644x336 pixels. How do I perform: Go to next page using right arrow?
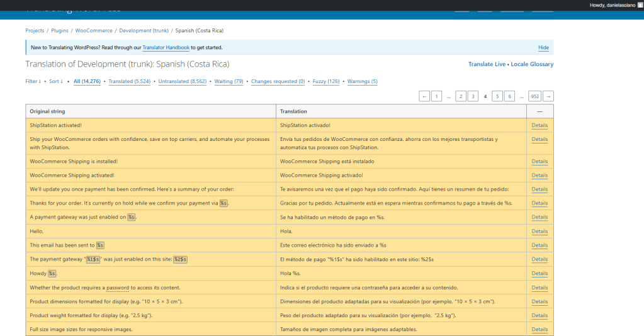pos(548,96)
